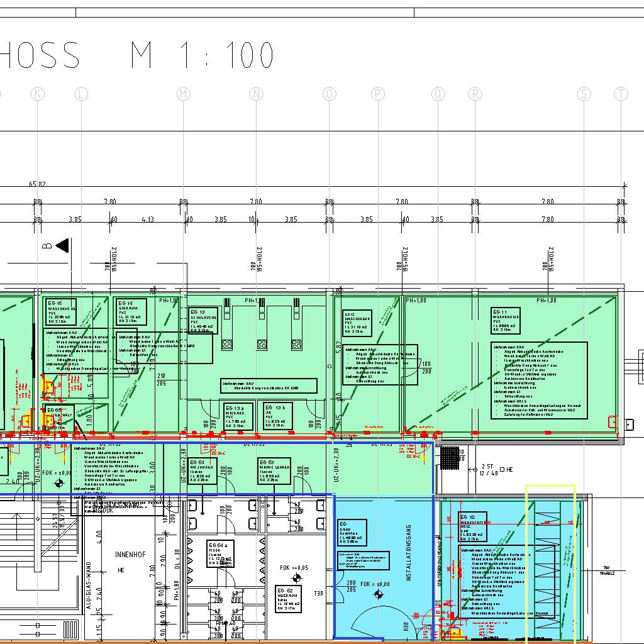The image size is (644, 644).
Task: Click the EG 63 room tag
Action: click(274, 471)
